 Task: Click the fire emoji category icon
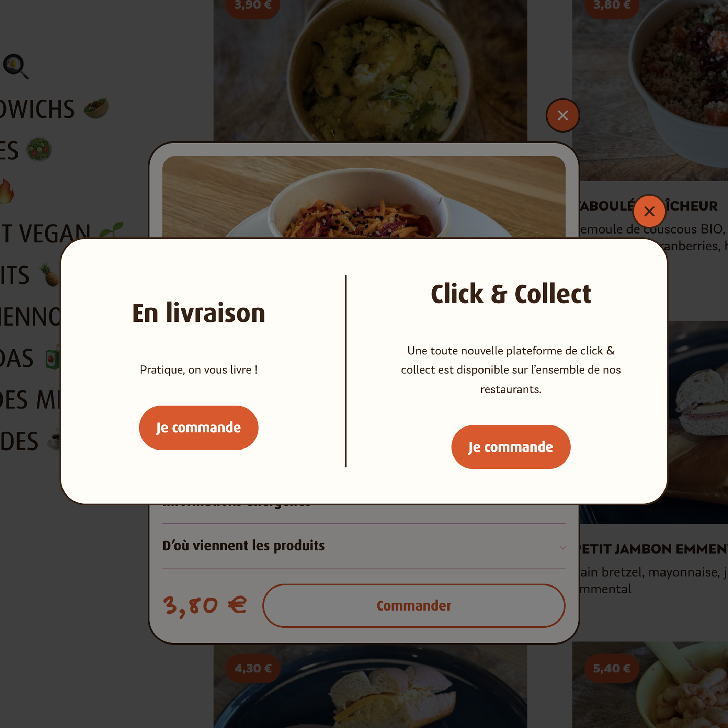click(x=7, y=191)
